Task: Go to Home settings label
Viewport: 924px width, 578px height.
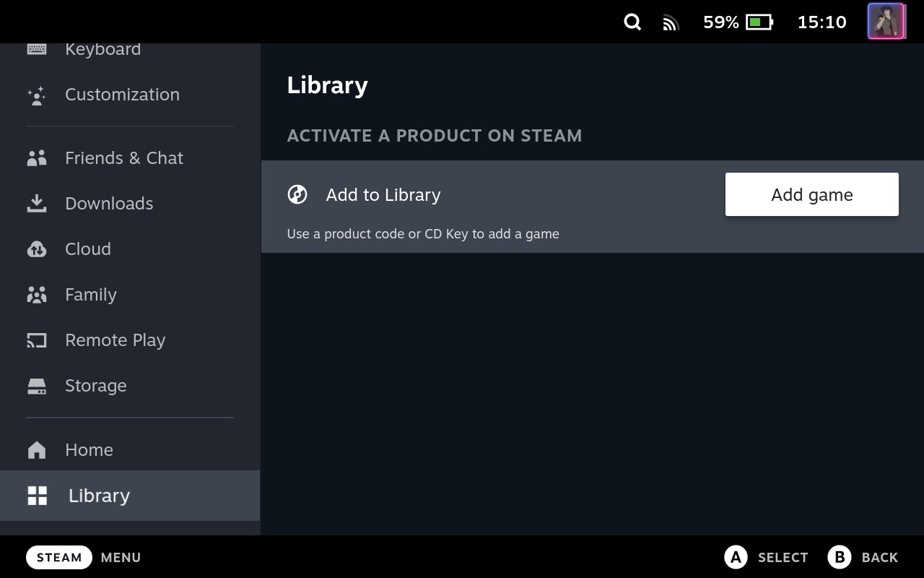Action: coord(89,450)
